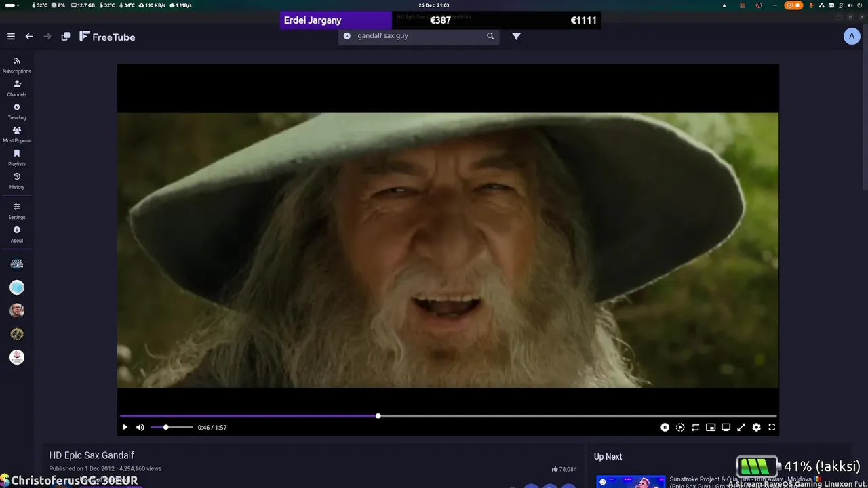The image size is (868, 488).
Task: Click the FreeTube logo
Action: [107, 37]
